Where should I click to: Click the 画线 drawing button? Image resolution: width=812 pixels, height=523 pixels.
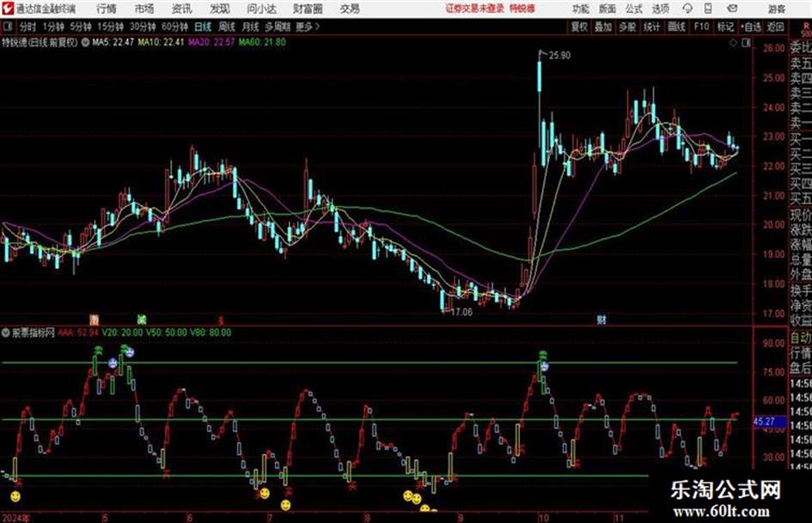click(x=676, y=27)
